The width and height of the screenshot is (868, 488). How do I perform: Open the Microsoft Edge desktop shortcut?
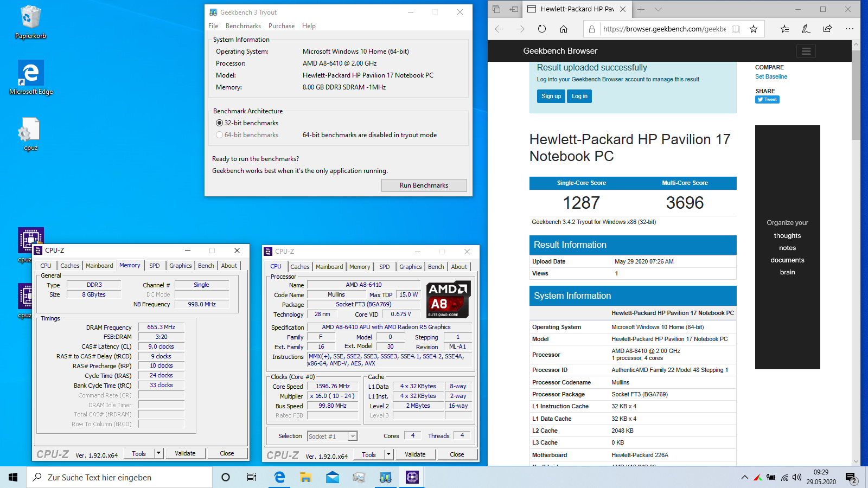tap(31, 78)
